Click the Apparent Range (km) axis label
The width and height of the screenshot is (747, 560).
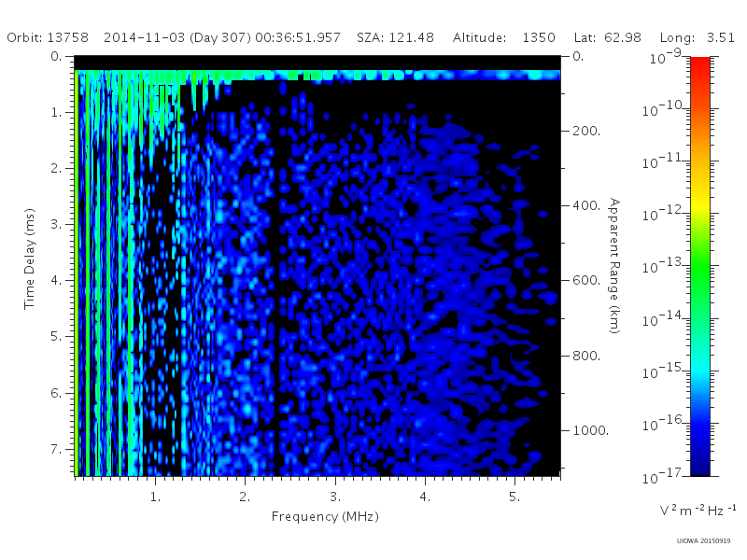(x=614, y=266)
